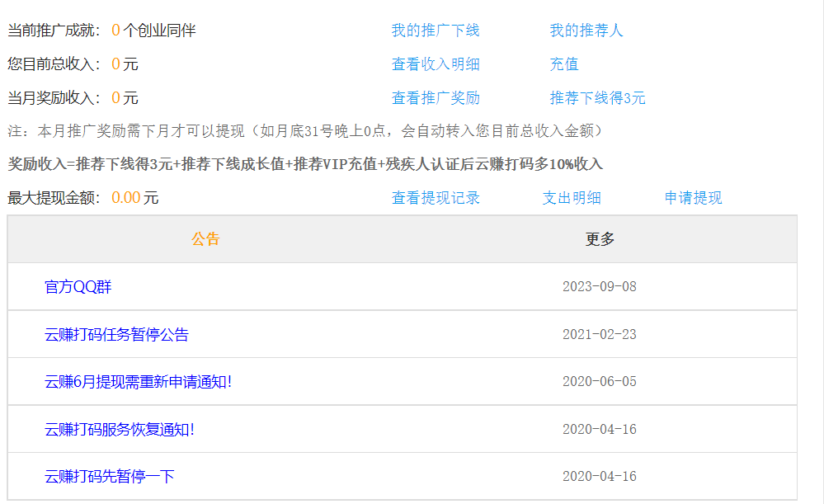Open 云赚打码服务恢复通知 notice
The height and width of the screenshot is (504, 824).
click(x=119, y=430)
